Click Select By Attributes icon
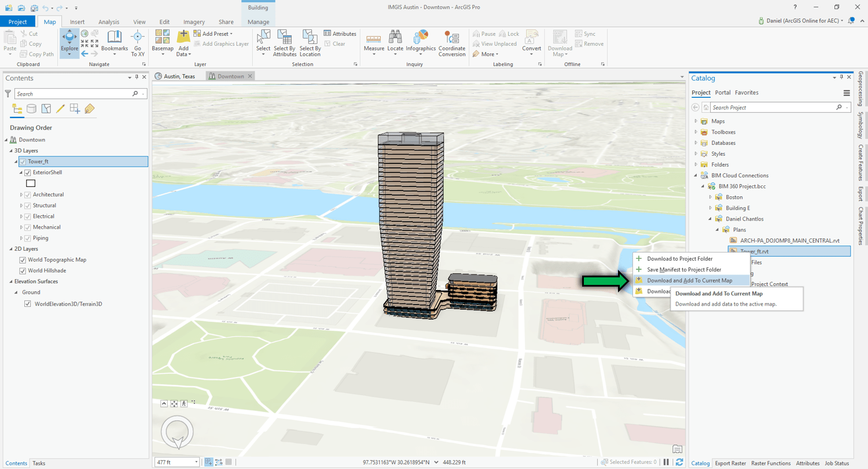 [285, 38]
